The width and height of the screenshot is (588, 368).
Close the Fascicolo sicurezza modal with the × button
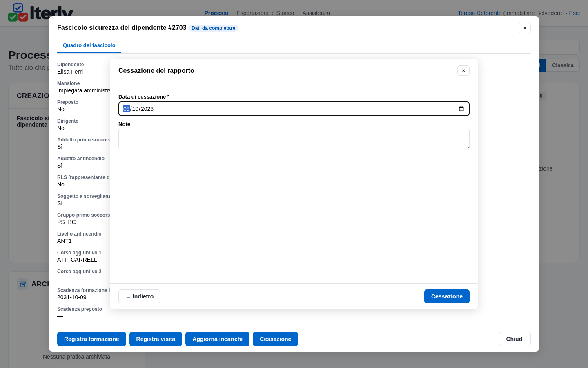click(525, 28)
